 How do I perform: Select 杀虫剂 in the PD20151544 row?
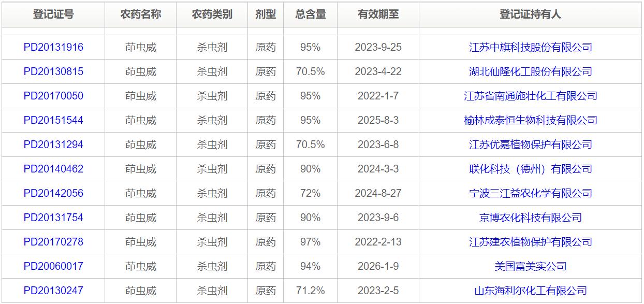(212, 120)
